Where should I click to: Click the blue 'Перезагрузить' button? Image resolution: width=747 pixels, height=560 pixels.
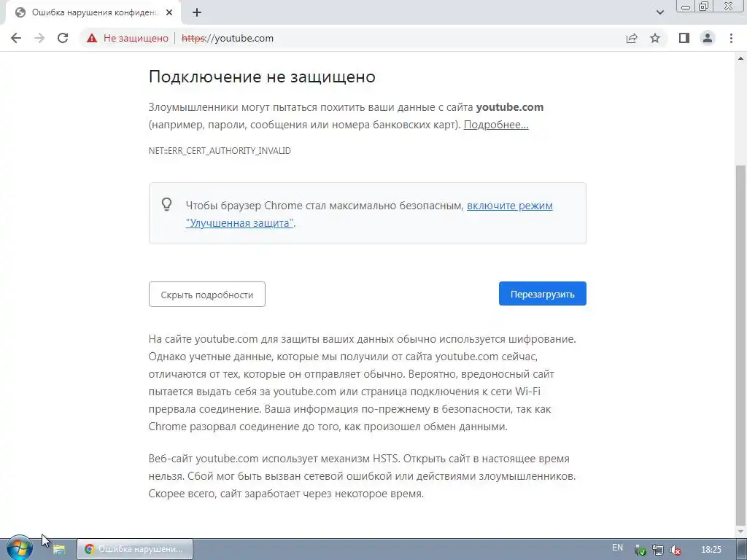(x=543, y=294)
